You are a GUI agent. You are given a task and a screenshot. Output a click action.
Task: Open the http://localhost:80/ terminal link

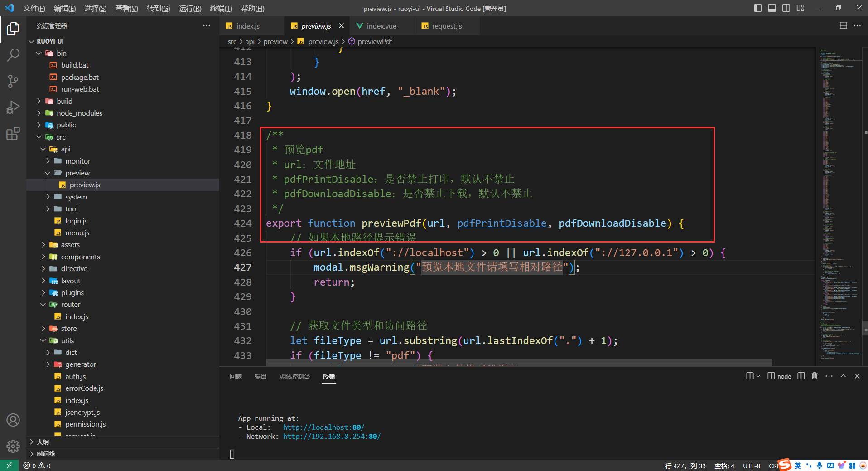pyautogui.click(x=323, y=427)
